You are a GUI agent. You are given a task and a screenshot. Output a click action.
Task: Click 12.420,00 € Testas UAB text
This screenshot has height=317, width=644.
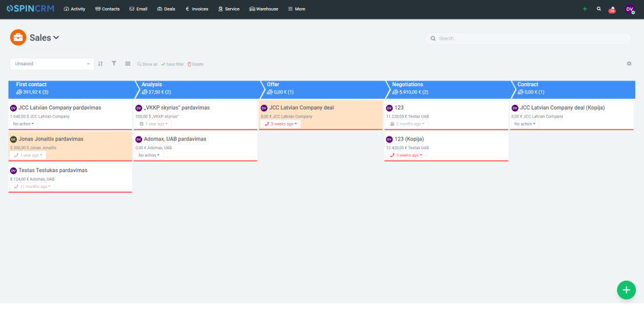point(407,148)
